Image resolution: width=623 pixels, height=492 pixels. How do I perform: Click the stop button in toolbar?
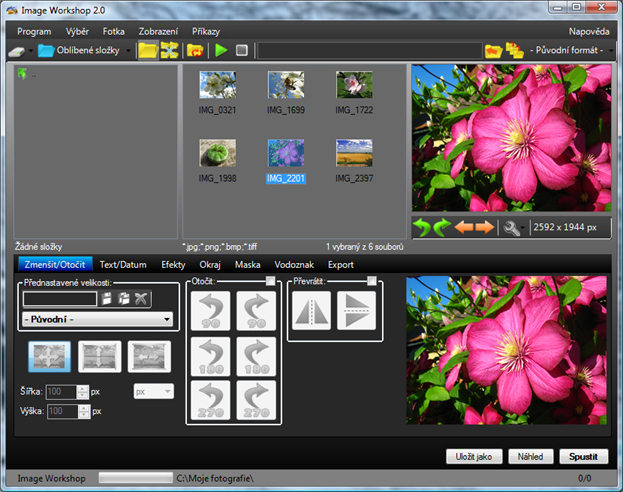[x=242, y=49]
